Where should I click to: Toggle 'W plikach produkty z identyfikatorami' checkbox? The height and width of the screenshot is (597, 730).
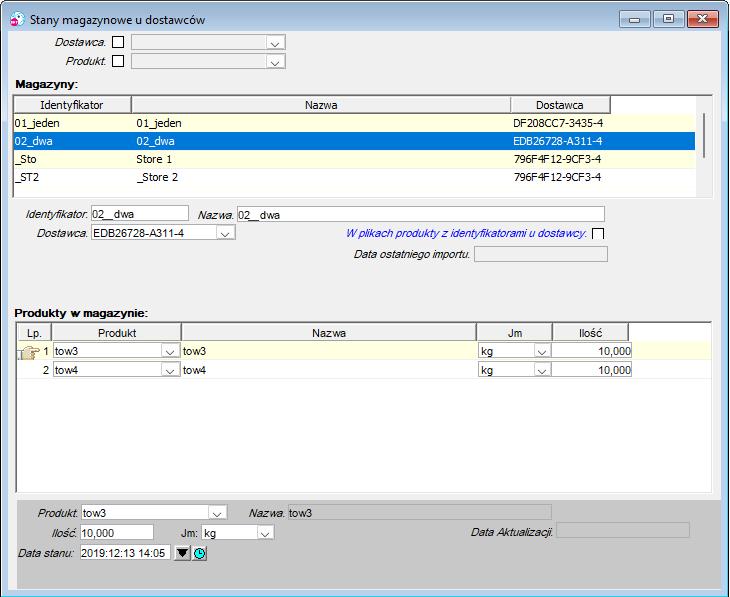coord(598,233)
